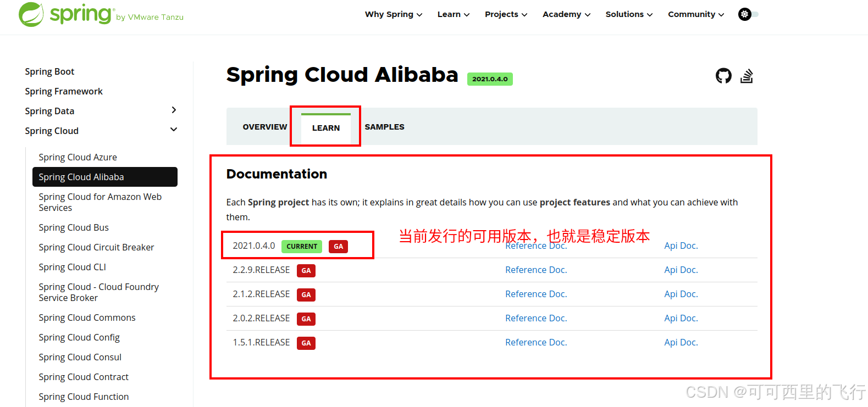The image size is (868, 407).
Task: Expand the Community navigation menu
Action: pos(696,14)
